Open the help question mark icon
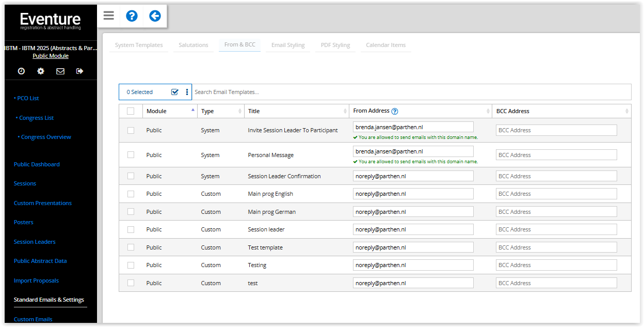The image size is (644, 327). (132, 16)
